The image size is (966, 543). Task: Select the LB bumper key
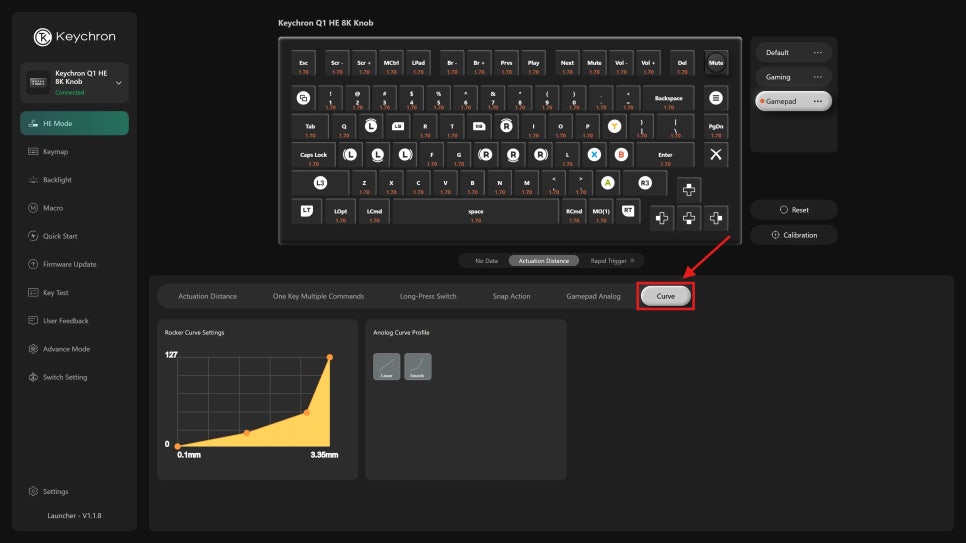[398, 126]
